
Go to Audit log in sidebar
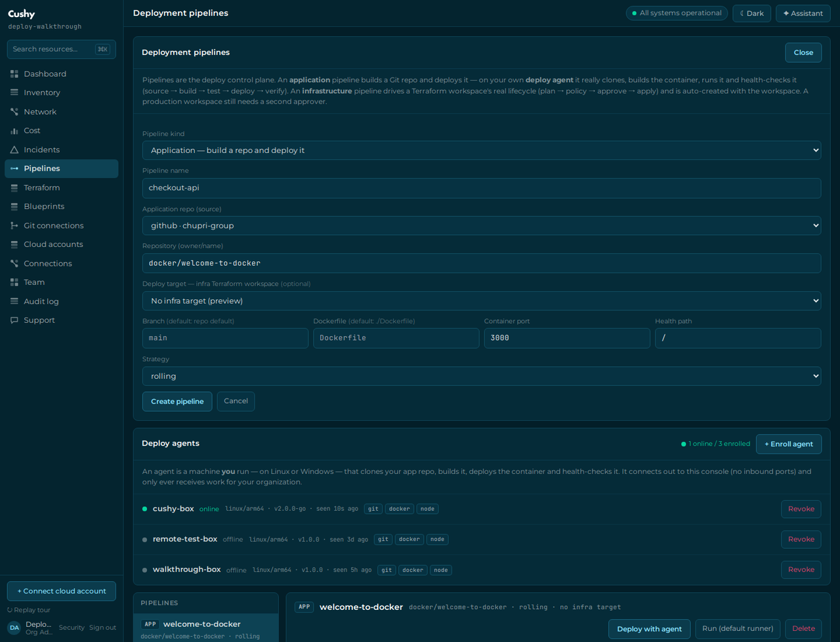click(x=62, y=301)
